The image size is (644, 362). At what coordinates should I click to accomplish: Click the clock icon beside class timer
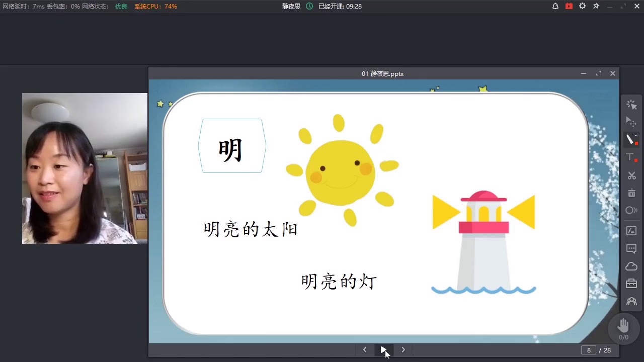(x=309, y=7)
